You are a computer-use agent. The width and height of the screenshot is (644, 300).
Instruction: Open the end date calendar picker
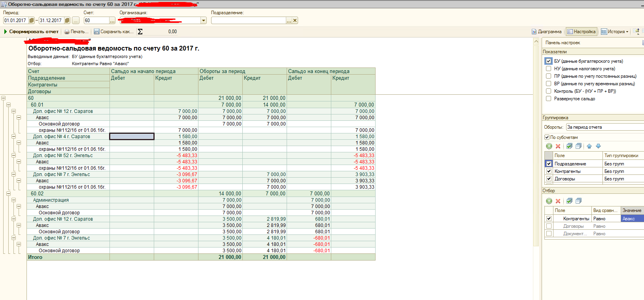pyautogui.click(x=67, y=21)
